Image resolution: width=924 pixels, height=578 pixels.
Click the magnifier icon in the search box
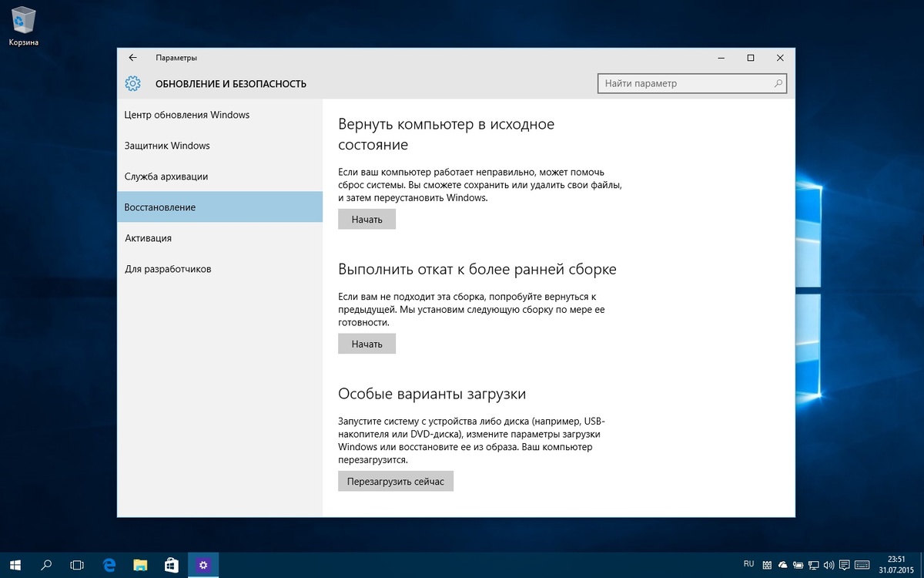pyautogui.click(x=778, y=83)
